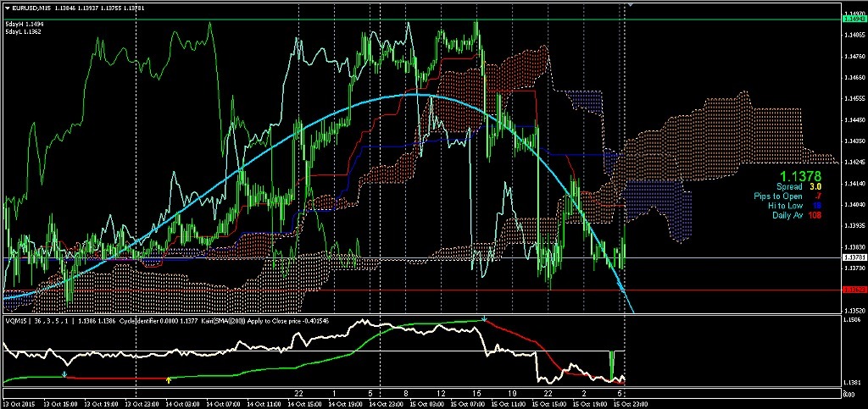The width and height of the screenshot is (868, 409).
Task: Click the 14 Oct 15:00 time label
Action: 304,404
